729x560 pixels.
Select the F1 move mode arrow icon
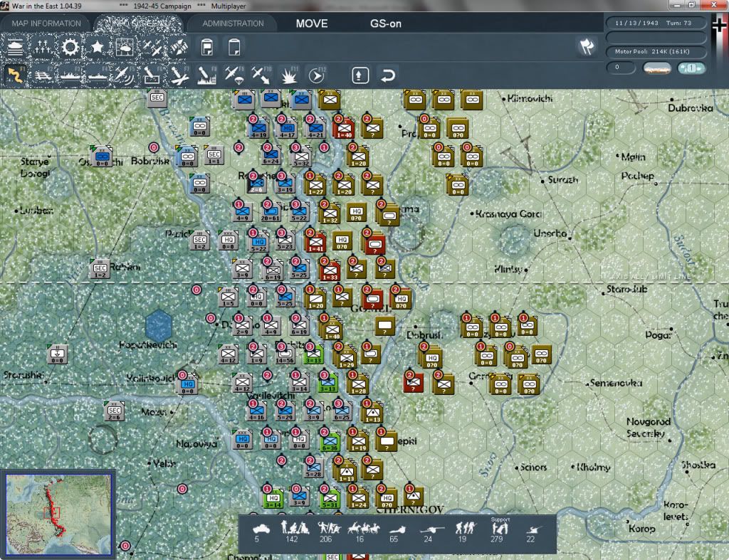15,75
